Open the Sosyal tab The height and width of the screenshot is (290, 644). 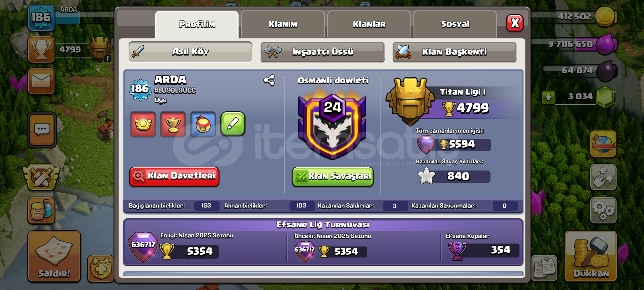(x=455, y=24)
